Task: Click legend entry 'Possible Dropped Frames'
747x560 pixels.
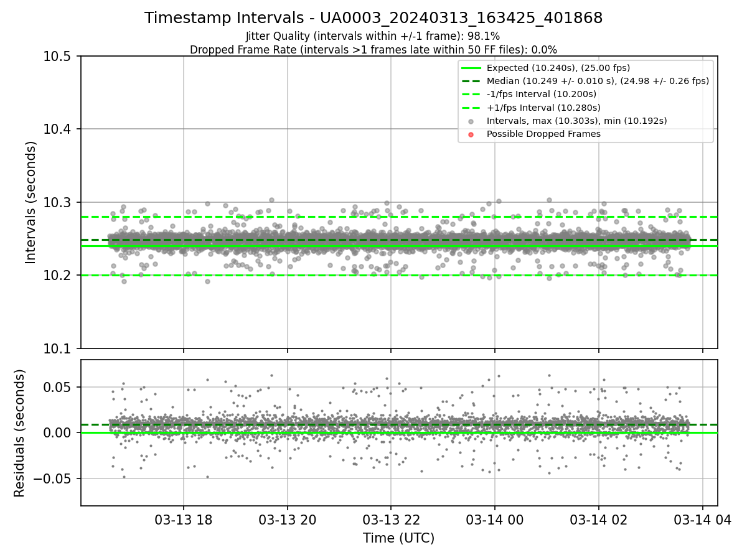Action: coord(543,134)
